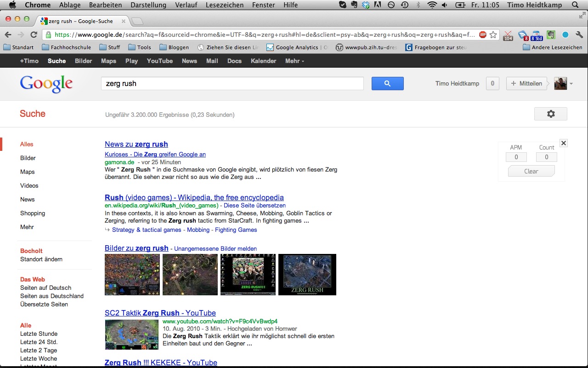Expand Mehr in left search sidebar
This screenshot has height=368, width=588.
(27, 227)
